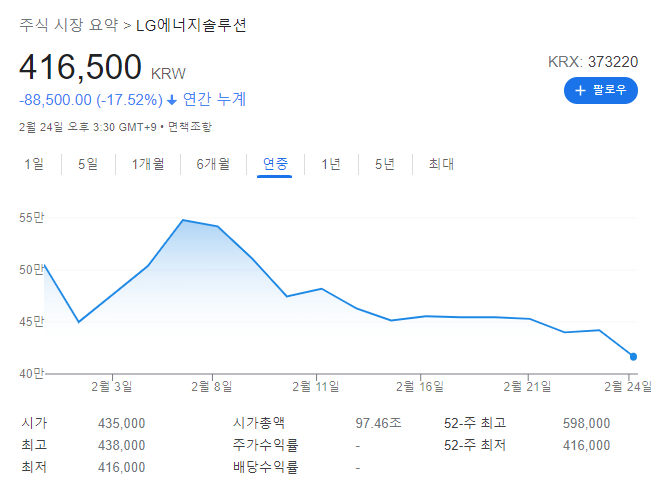Click the 2월 24일 axis label
This screenshot has height=483, width=660.
coord(628,386)
